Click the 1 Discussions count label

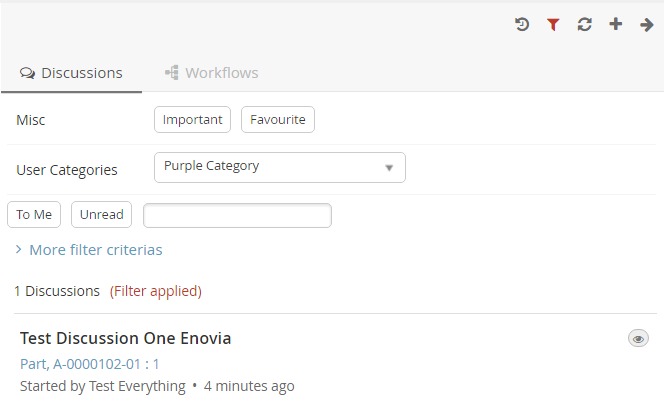[57, 291]
